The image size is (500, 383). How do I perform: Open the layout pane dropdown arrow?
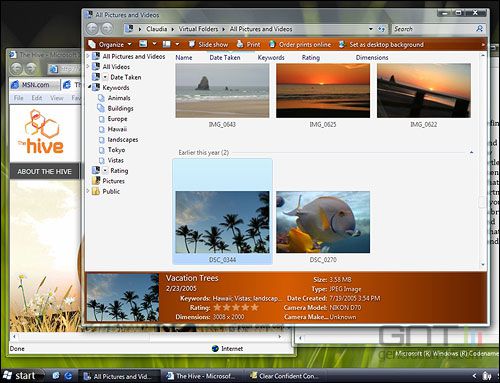coord(177,44)
